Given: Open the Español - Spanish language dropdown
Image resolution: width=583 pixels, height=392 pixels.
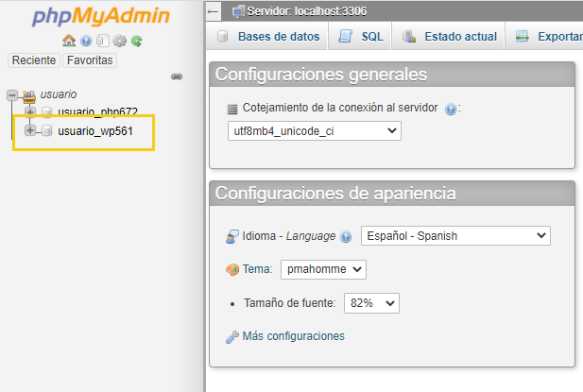Looking at the screenshot, I should click(455, 235).
